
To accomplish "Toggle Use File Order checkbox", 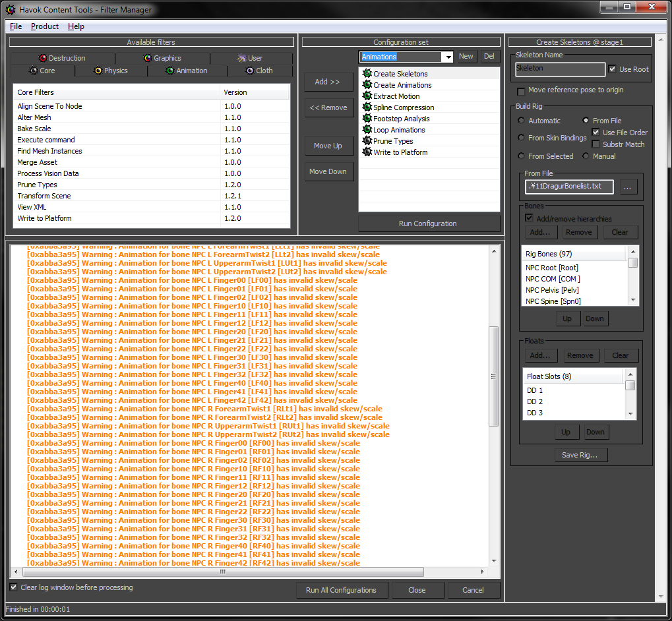I will coord(596,132).
